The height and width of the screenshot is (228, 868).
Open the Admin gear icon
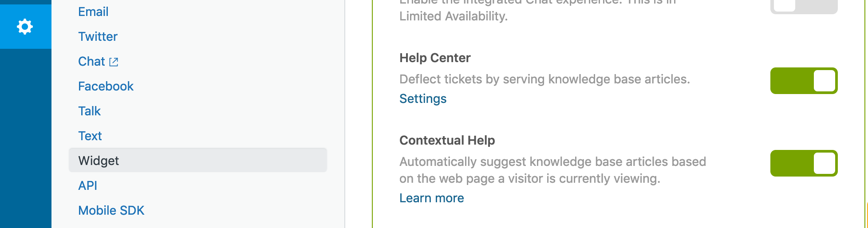[25, 27]
